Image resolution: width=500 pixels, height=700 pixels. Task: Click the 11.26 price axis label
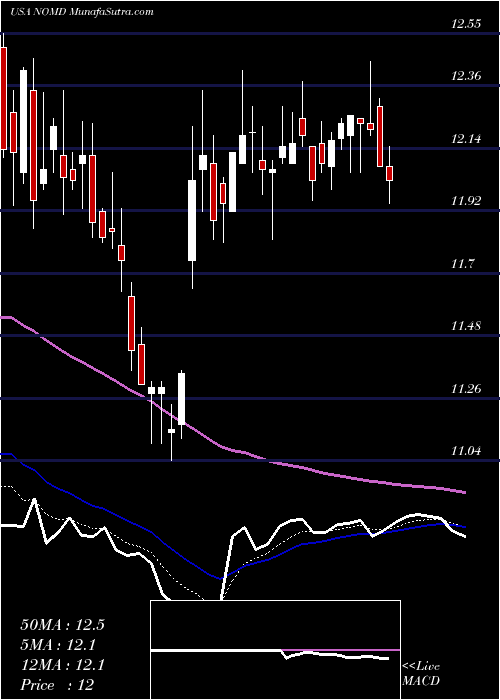[466, 389]
